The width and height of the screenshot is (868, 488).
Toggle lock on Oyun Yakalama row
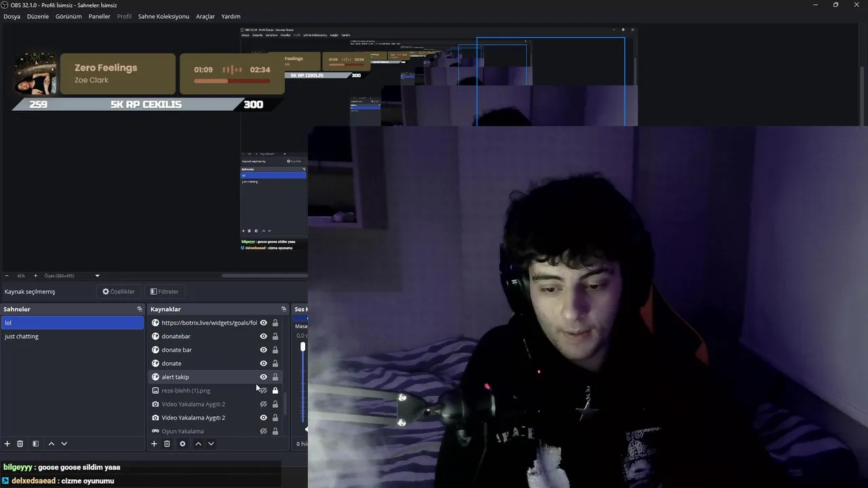pyautogui.click(x=275, y=431)
